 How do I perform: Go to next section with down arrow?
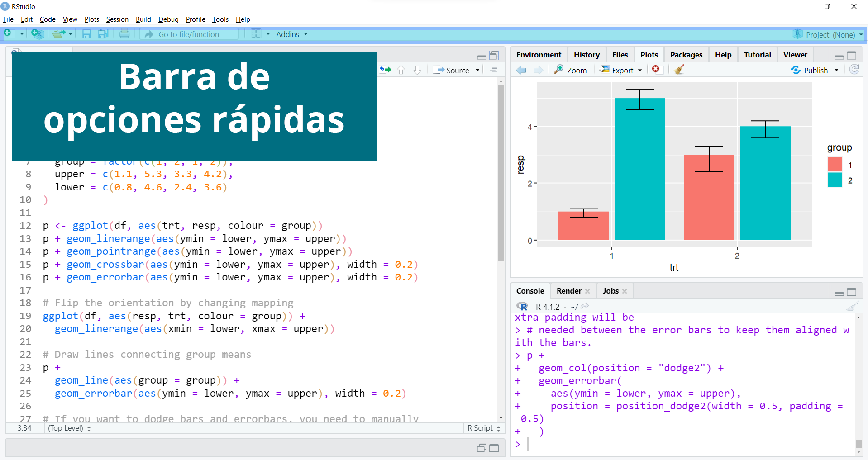click(417, 70)
